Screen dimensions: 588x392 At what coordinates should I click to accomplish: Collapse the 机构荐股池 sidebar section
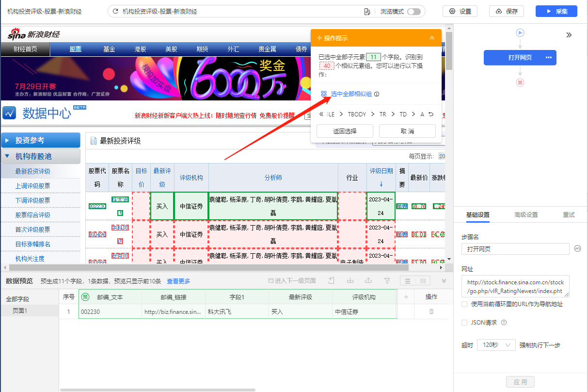click(x=41, y=156)
